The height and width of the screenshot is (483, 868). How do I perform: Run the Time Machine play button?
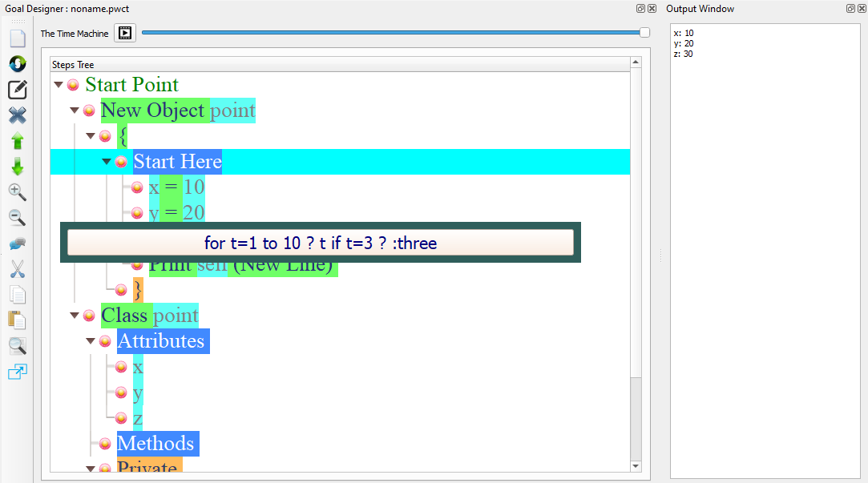point(124,33)
